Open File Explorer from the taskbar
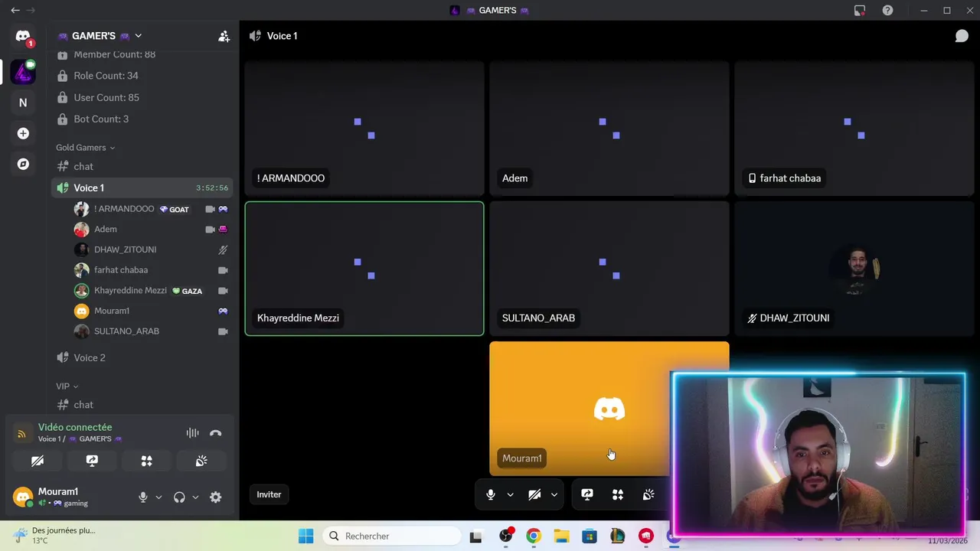Viewport: 980px width, 551px height. [x=561, y=536]
